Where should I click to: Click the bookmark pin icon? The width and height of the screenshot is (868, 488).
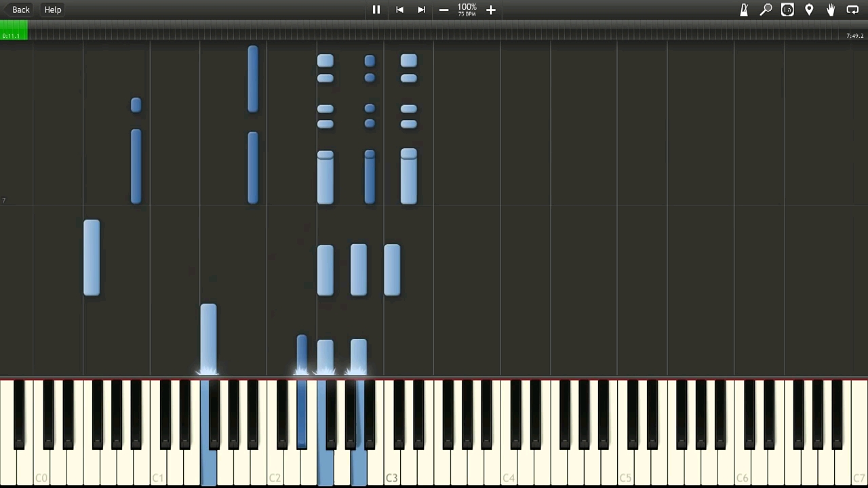click(809, 9)
